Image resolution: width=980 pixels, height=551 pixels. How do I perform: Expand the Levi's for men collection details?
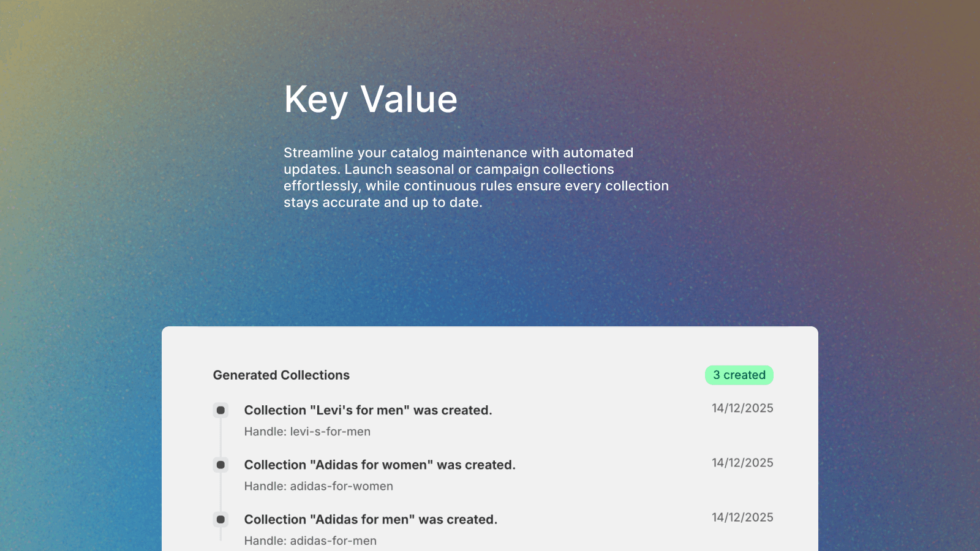click(368, 410)
